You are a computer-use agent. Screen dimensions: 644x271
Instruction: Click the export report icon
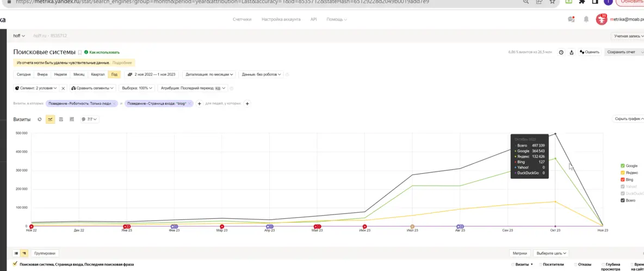point(572,52)
